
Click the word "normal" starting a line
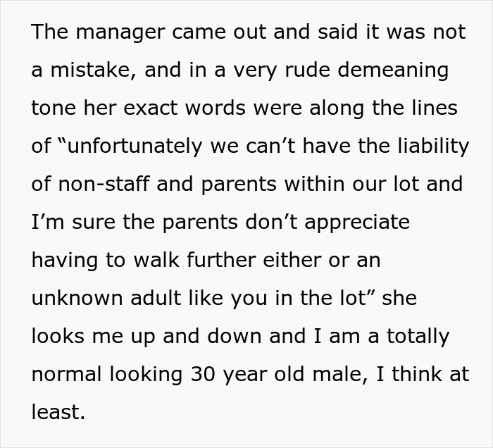click(x=67, y=374)
